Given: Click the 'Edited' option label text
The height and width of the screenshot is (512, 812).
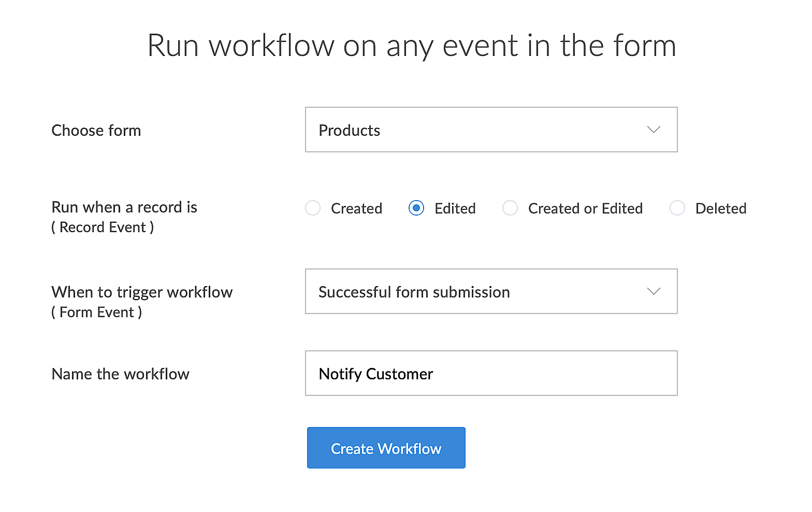Looking at the screenshot, I should click(x=455, y=208).
